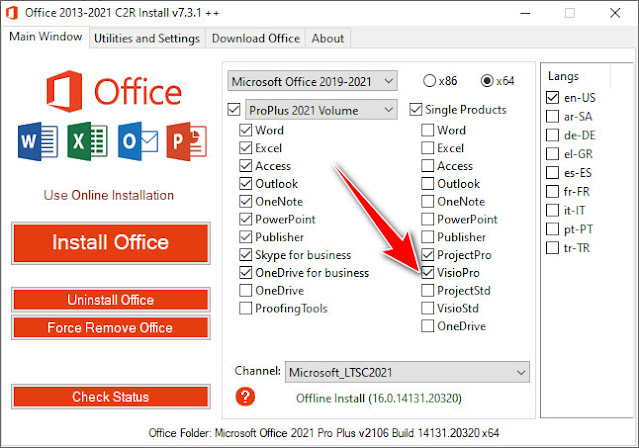Enable the VisioStd checkbox
The image size is (639, 448).
point(427,308)
